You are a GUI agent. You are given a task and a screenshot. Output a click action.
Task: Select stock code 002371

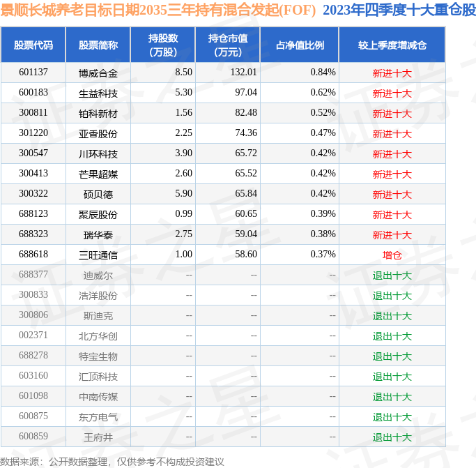(x=33, y=335)
